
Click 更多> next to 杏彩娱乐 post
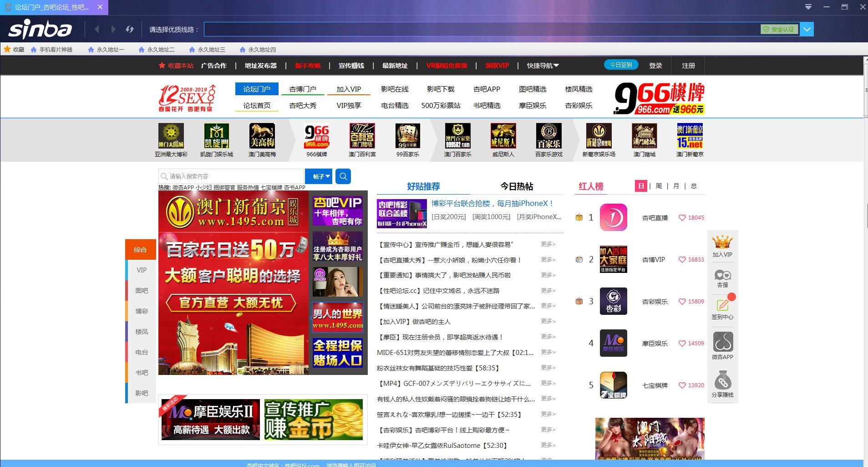tap(548, 430)
